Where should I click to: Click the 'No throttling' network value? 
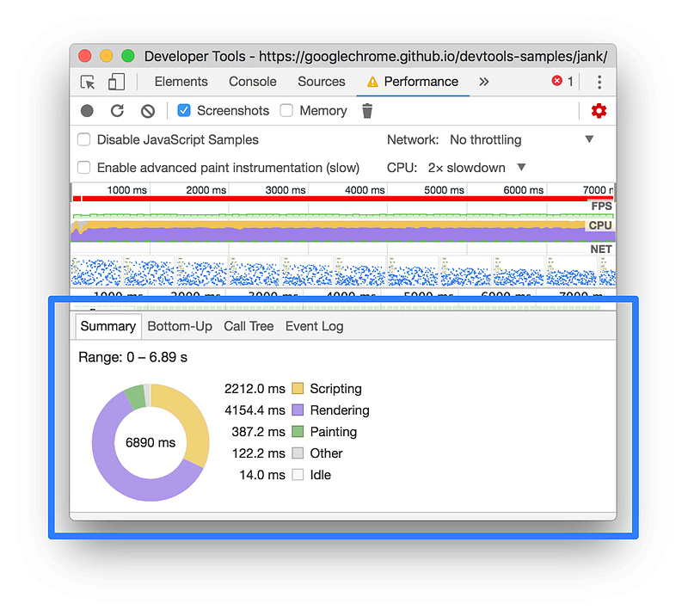click(x=486, y=139)
